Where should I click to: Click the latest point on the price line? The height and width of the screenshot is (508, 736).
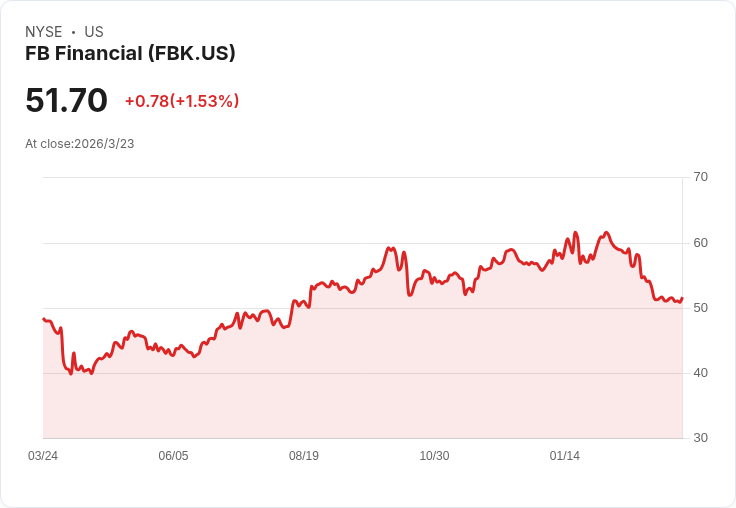point(682,298)
